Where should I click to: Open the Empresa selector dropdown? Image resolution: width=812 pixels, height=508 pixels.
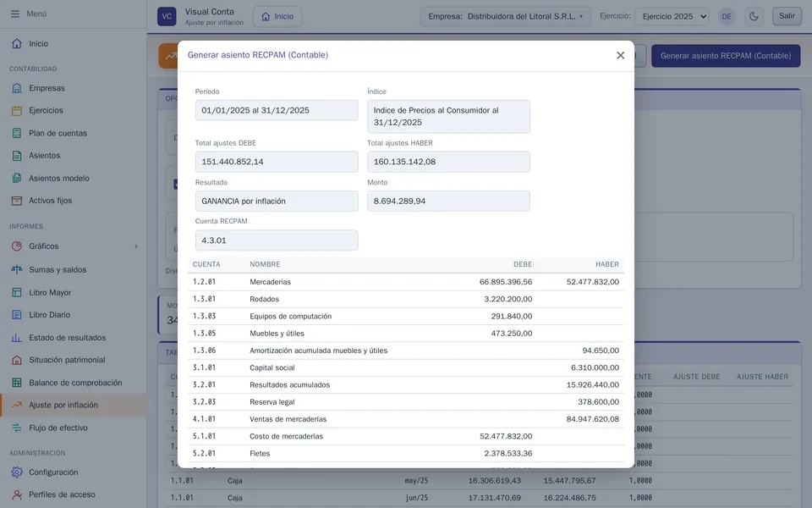click(x=506, y=16)
